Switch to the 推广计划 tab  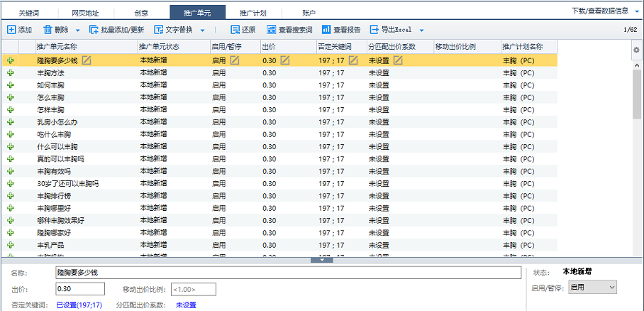tap(253, 12)
